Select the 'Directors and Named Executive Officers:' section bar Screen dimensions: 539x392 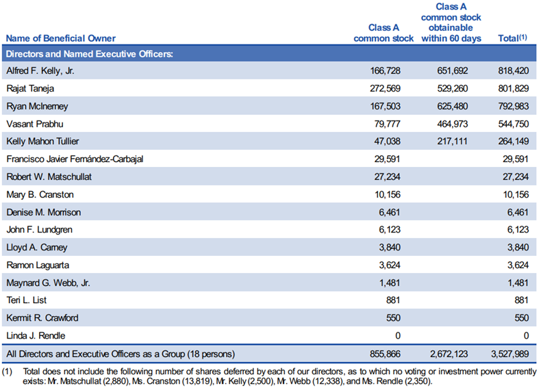[269, 54]
